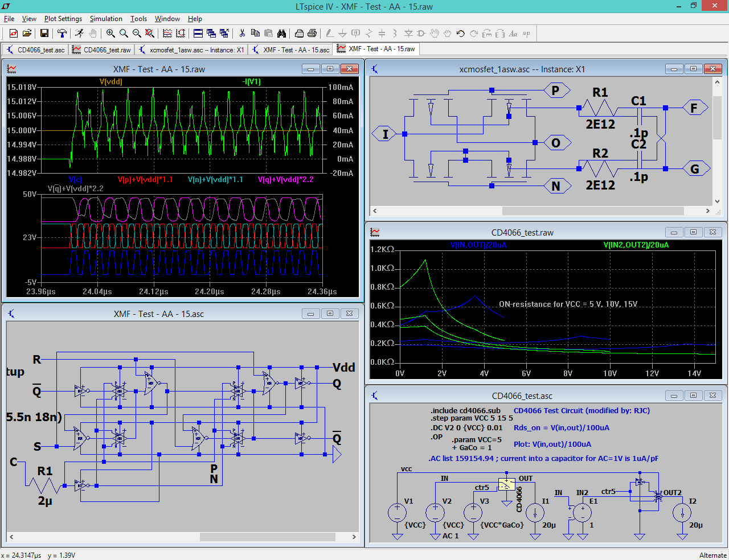Switch to the CD4066_test.asc tab
The height and width of the screenshot is (560, 729).
click(x=36, y=50)
